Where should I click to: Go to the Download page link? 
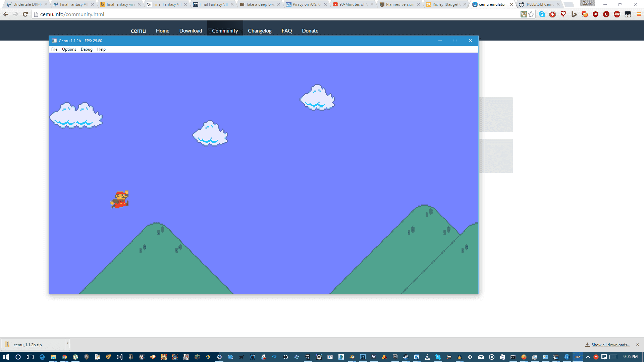(191, 31)
